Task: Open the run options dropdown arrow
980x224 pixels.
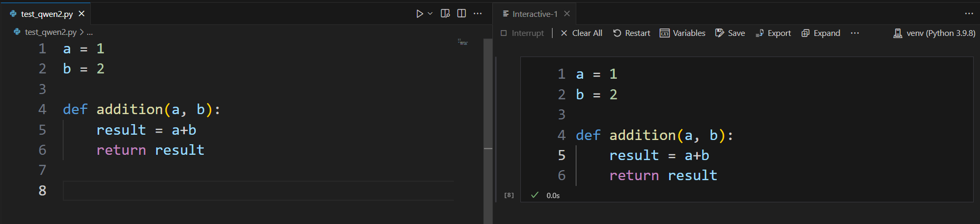Action: [x=430, y=14]
